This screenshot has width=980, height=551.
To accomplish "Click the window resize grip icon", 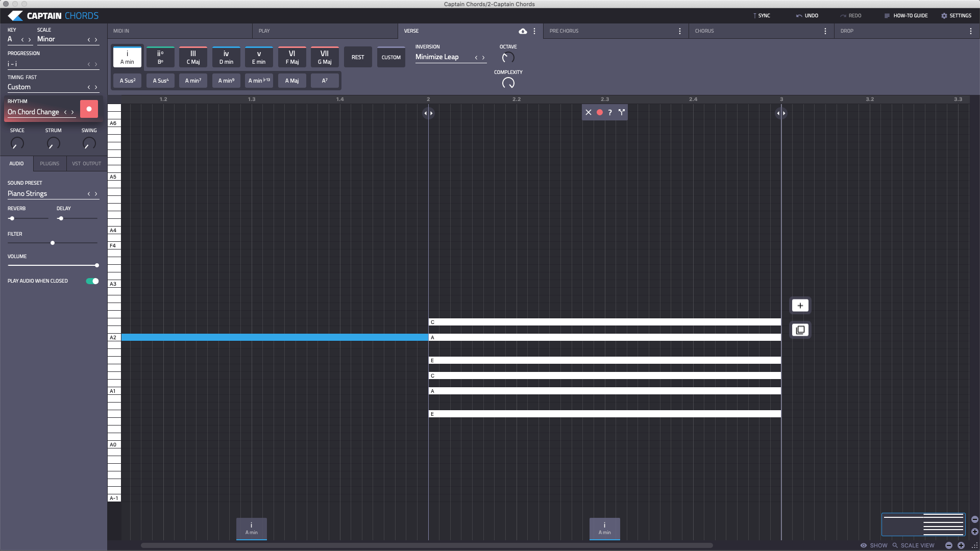I will click(974, 545).
